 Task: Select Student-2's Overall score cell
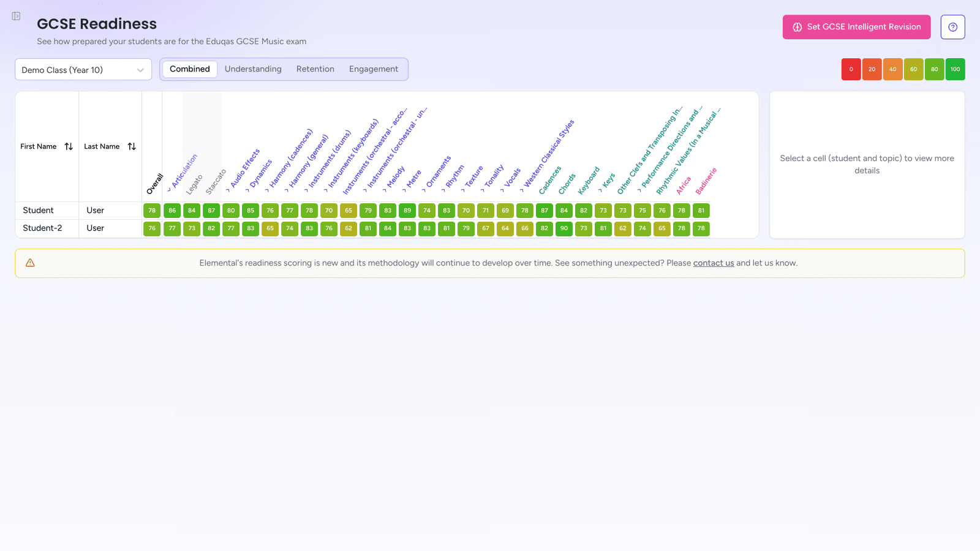pyautogui.click(x=152, y=228)
